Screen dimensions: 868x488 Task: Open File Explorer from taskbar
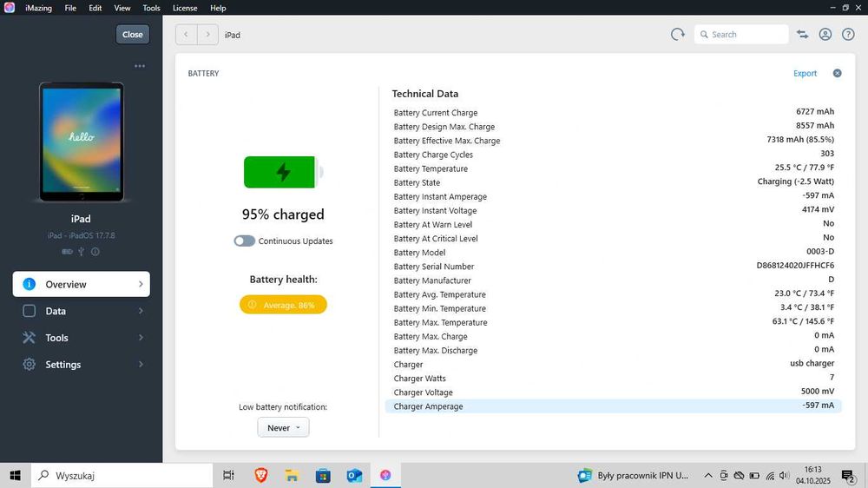click(292, 475)
